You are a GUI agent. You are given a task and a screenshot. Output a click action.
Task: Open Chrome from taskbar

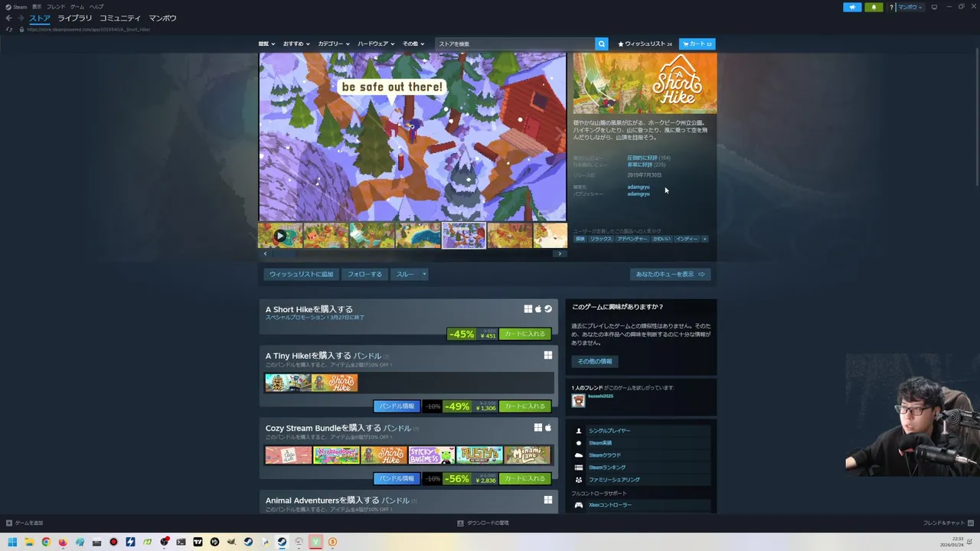click(x=46, y=542)
